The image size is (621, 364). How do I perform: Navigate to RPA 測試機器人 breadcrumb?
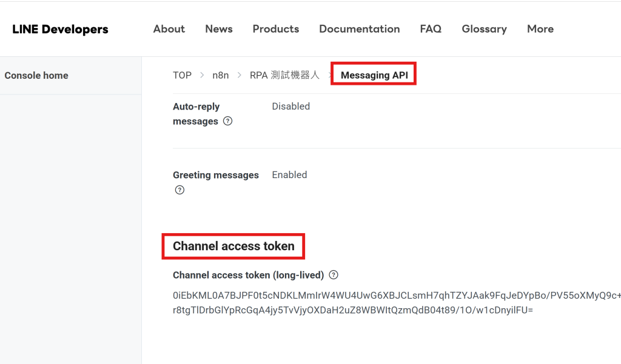coord(284,75)
